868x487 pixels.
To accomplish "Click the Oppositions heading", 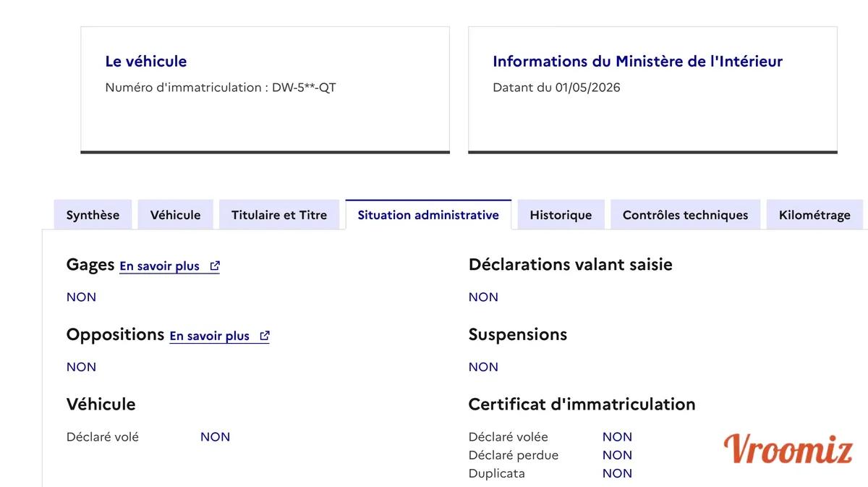I will point(115,334).
